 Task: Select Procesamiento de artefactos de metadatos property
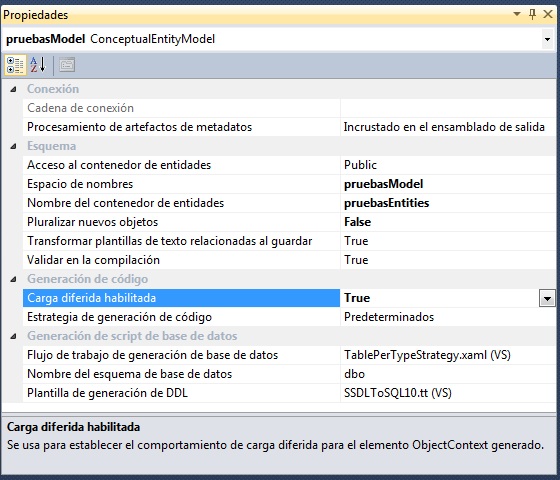tap(181, 127)
